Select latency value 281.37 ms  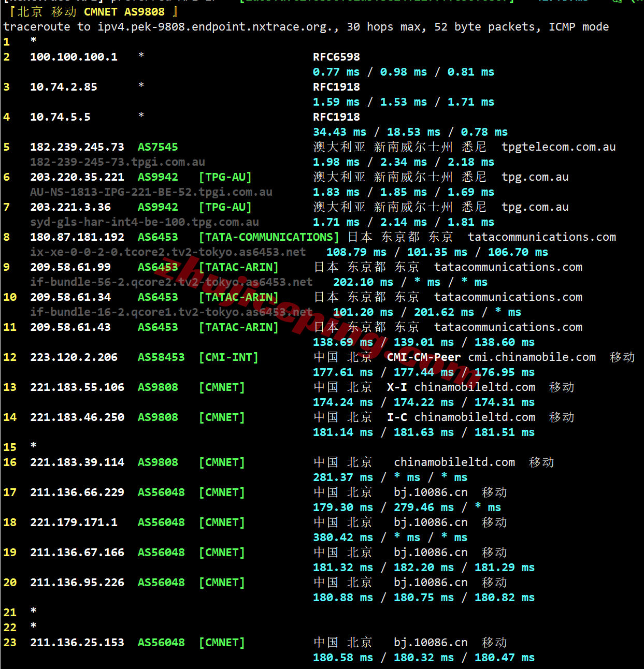[x=343, y=477]
